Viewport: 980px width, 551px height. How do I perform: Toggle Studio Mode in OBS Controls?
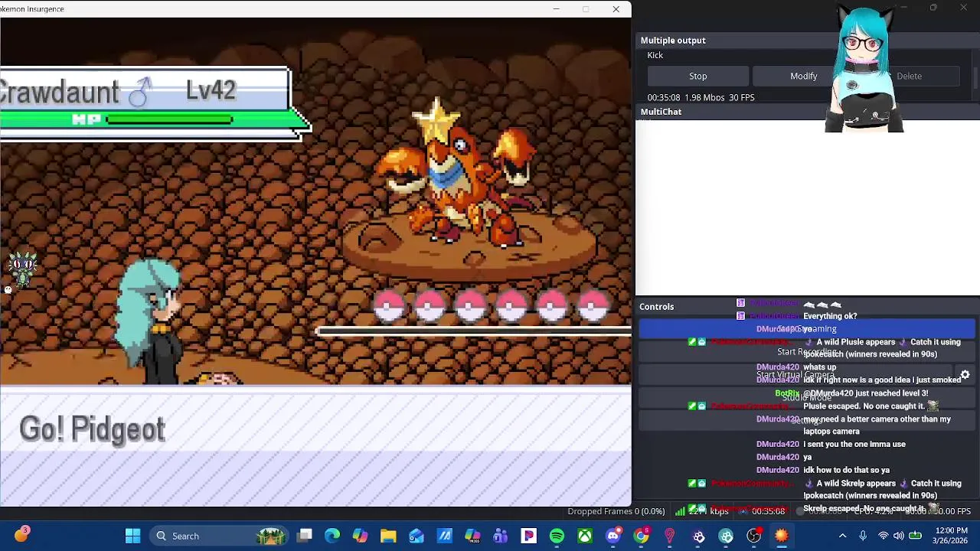pyautogui.click(x=807, y=398)
